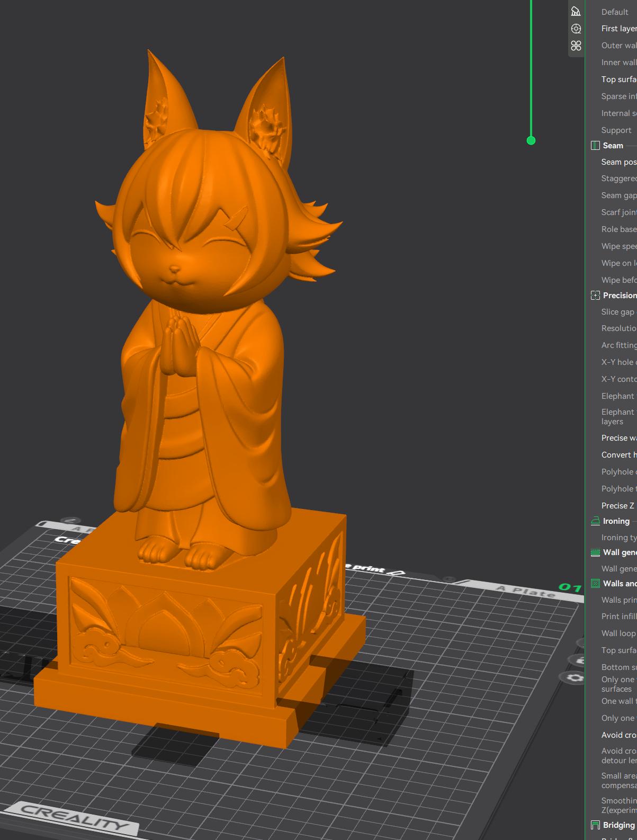Open plate settings gear icon

576,678
